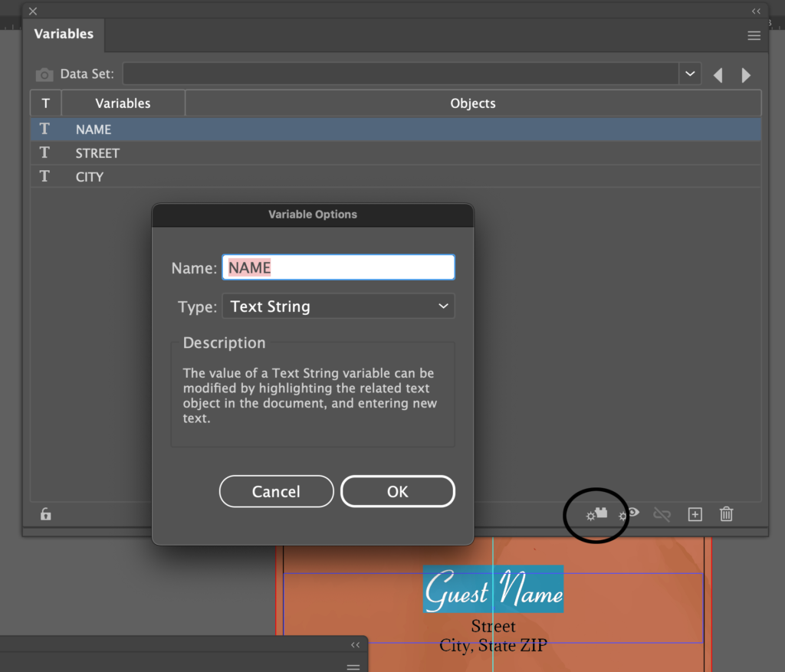Image resolution: width=785 pixels, height=672 pixels.
Task: Switch to the Variables tab
Action: (x=64, y=34)
